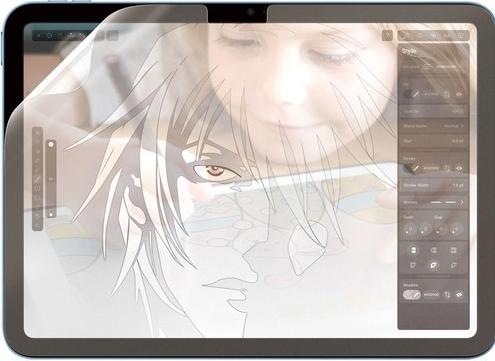Tap the Shadow color well
The width and height of the screenshot is (495, 361).
tap(412, 295)
